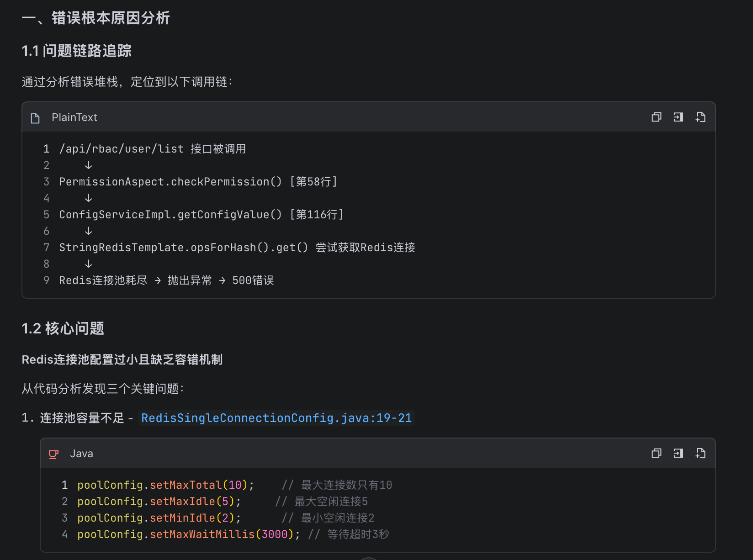Click the setMaxTotal(10) code line
The height and width of the screenshot is (560, 753).
165,485
